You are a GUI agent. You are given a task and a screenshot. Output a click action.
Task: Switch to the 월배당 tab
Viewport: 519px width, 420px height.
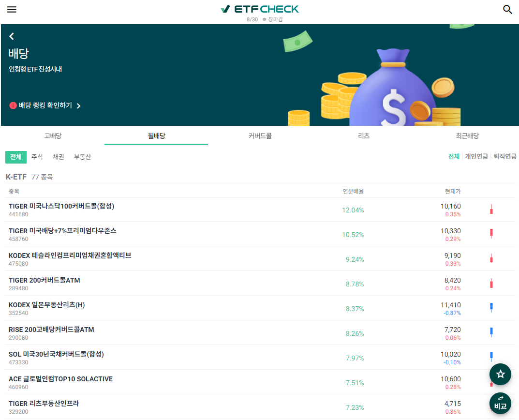[x=156, y=135]
